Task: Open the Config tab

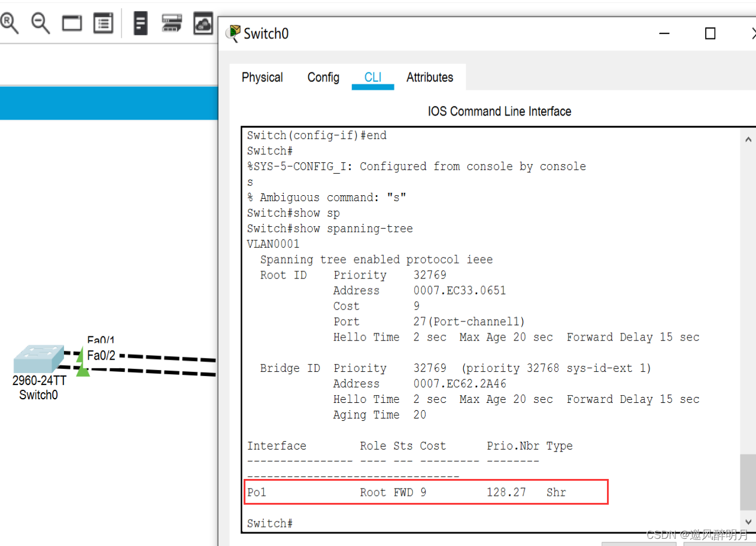Action: (x=323, y=77)
